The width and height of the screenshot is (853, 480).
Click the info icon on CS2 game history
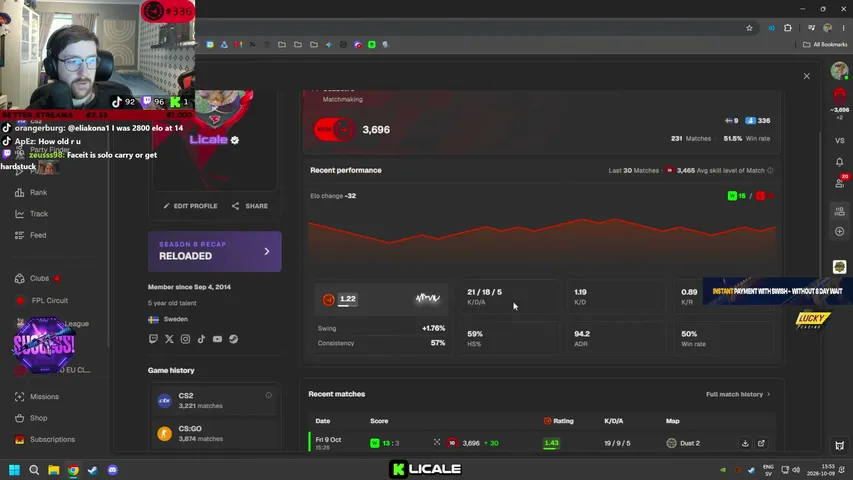coord(269,396)
